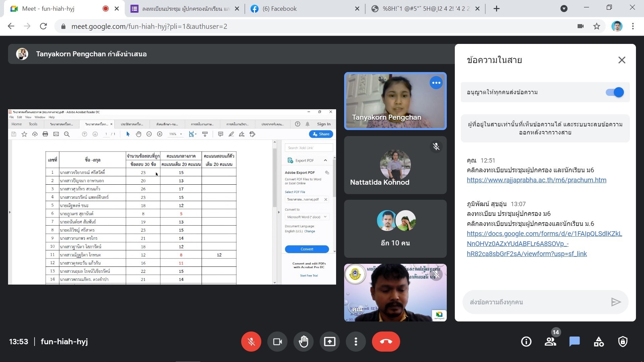Viewport: 644px width, 362px height.
Task: Open Meet's more options menu
Action: pyautogui.click(x=356, y=342)
